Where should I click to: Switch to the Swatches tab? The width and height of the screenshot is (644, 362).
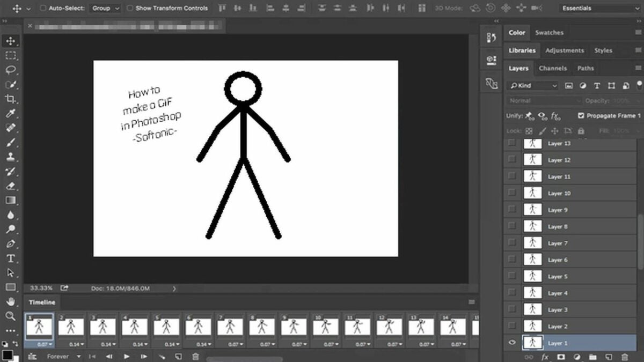pyautogui.click(x=549, y=32)
